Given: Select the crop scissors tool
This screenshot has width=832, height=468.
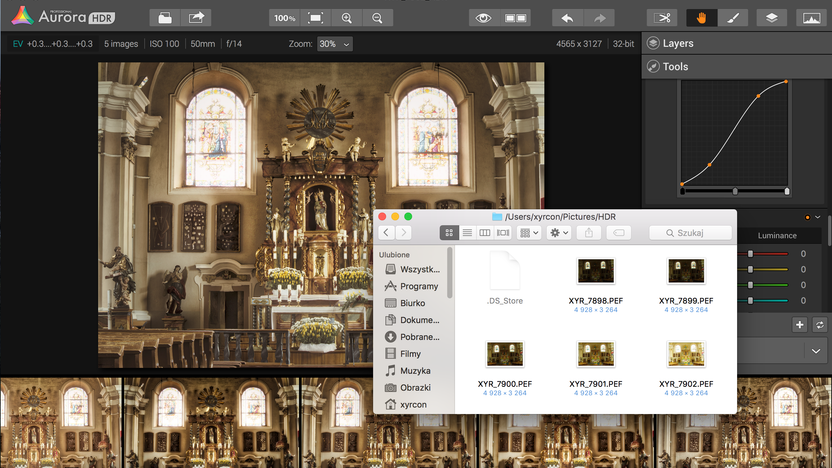Looking at the screenshot, I should [662, 18].
